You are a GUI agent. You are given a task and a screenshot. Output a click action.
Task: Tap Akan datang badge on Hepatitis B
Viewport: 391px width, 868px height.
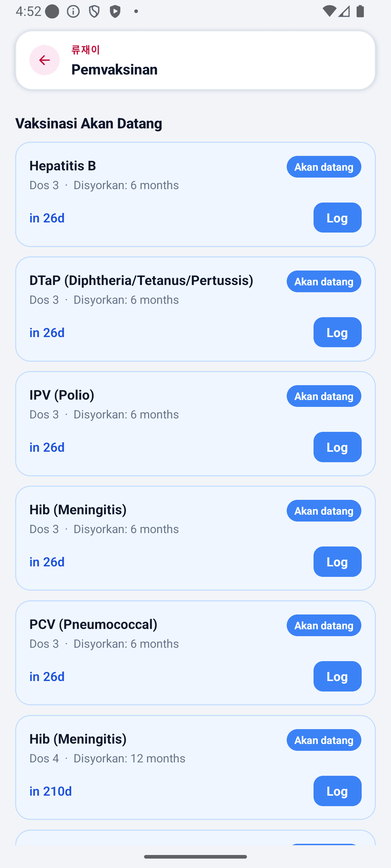324,167
